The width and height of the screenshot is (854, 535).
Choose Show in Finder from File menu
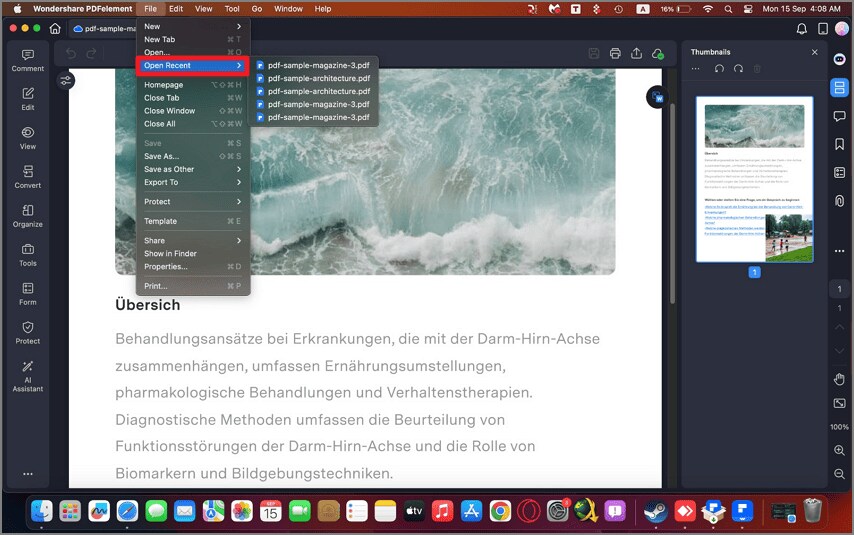point(193,253)
